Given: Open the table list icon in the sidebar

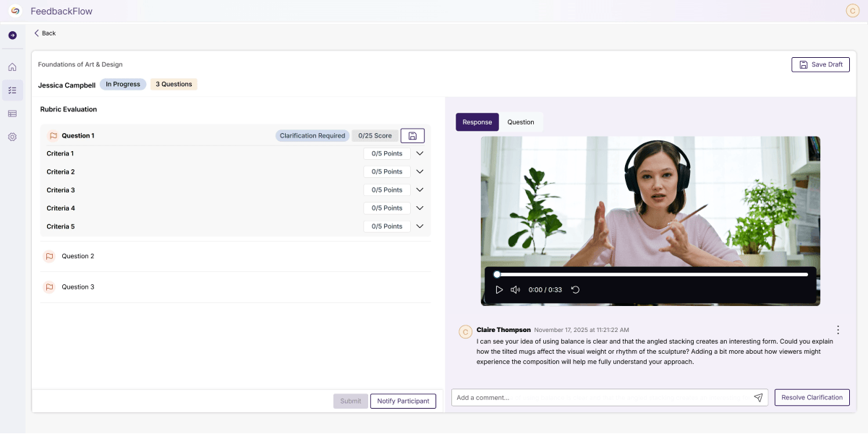Looking at the screenshot, I should 12,114.
